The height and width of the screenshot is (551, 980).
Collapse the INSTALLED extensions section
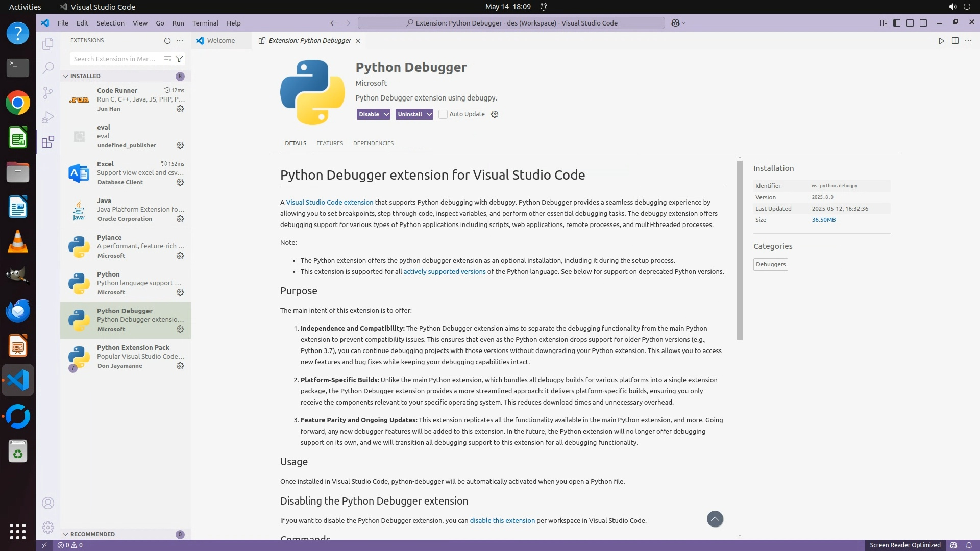(x=65, y=76)
